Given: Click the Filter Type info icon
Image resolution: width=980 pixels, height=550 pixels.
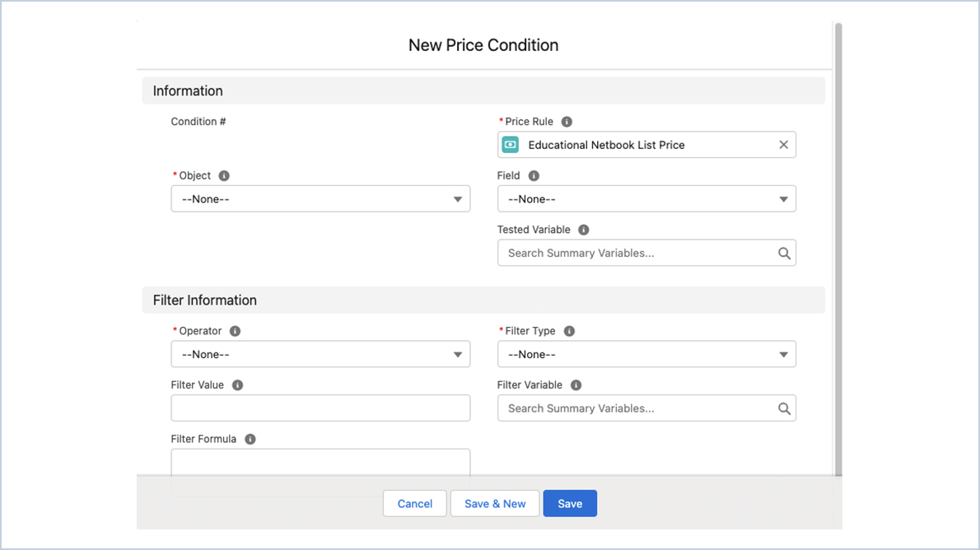Looking at the screenshot, I should (x=569, y=330).
